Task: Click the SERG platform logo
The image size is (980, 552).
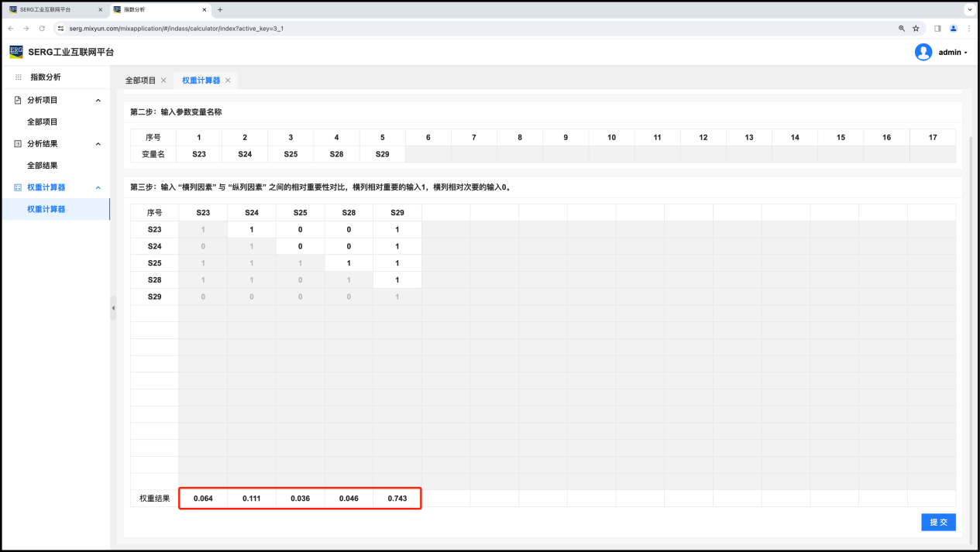Action: pyautogui.click(x=16, y=52)
